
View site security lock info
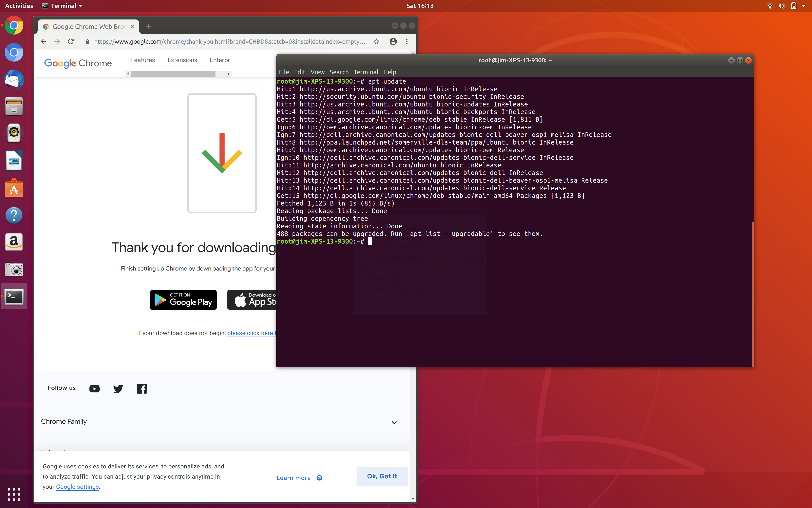88,42
